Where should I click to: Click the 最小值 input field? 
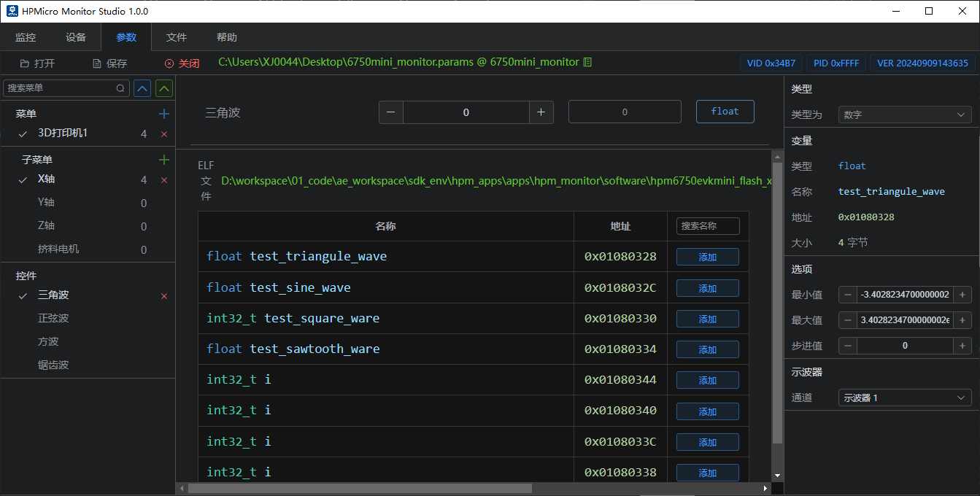click(x=905, y=295)
